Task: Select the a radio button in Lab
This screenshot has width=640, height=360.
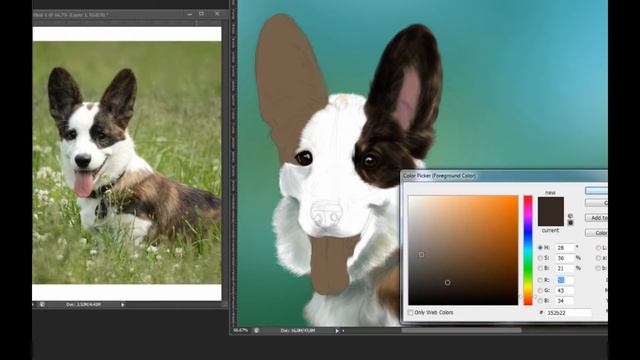Action: pyautogui.click(x=598, y=258)
